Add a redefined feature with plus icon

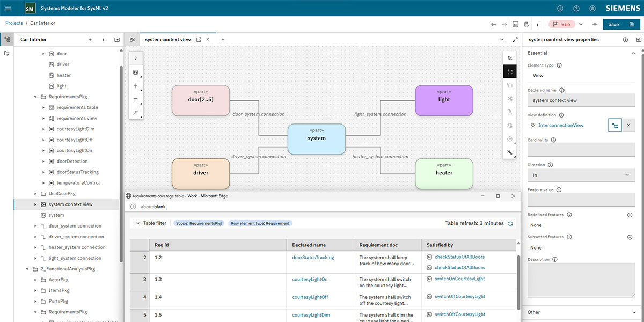click(x=630, y=215)
